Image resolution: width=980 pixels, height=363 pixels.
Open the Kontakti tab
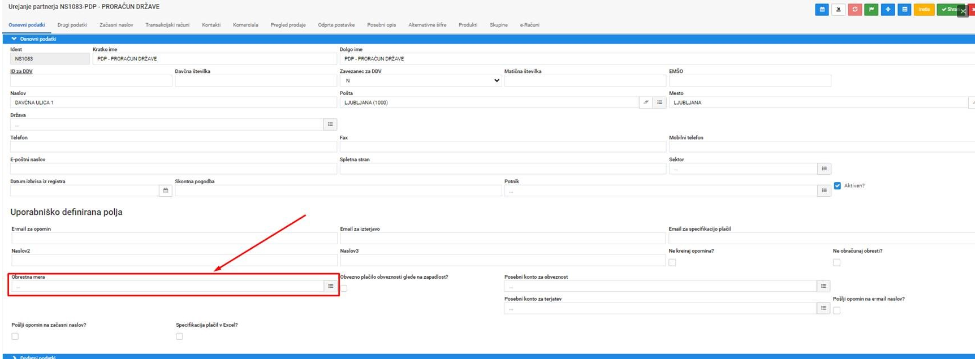point(211,25)
